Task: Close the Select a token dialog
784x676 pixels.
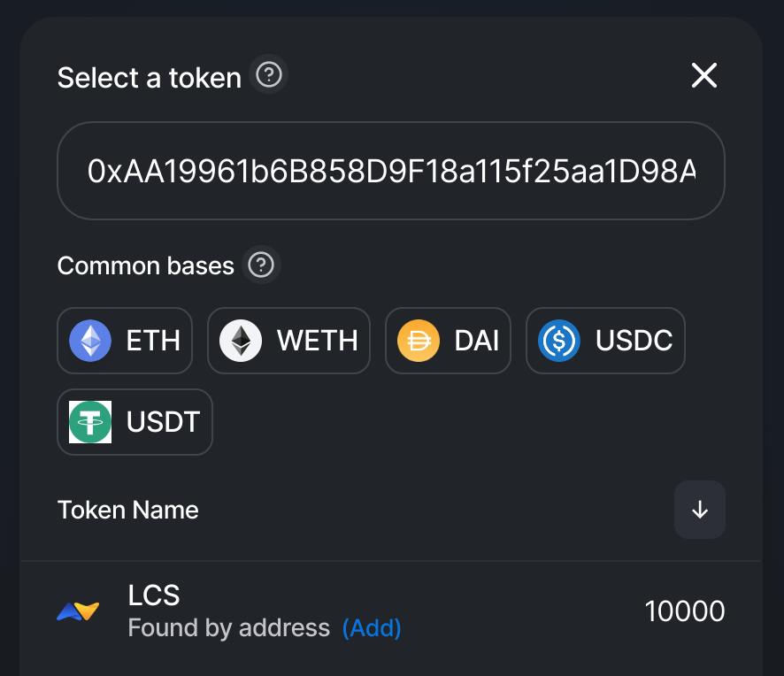Action: (x=704, y=75)
